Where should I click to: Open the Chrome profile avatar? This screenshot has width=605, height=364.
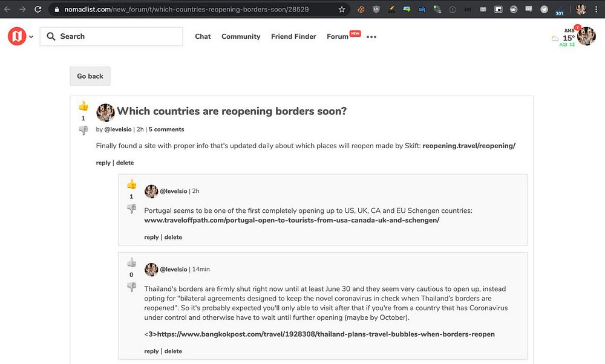pos(581,9)
